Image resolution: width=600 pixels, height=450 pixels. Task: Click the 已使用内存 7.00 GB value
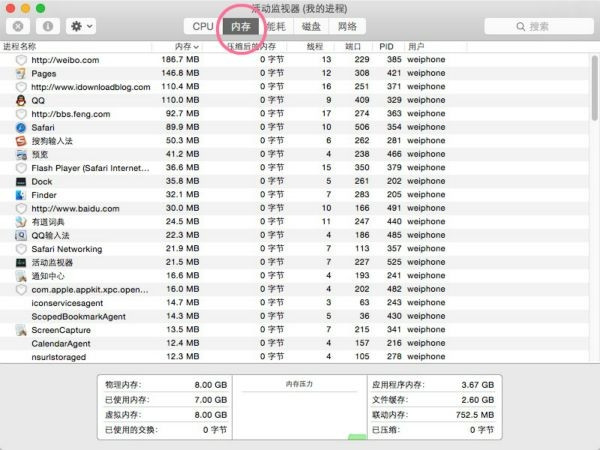click(x=210, y=400)
